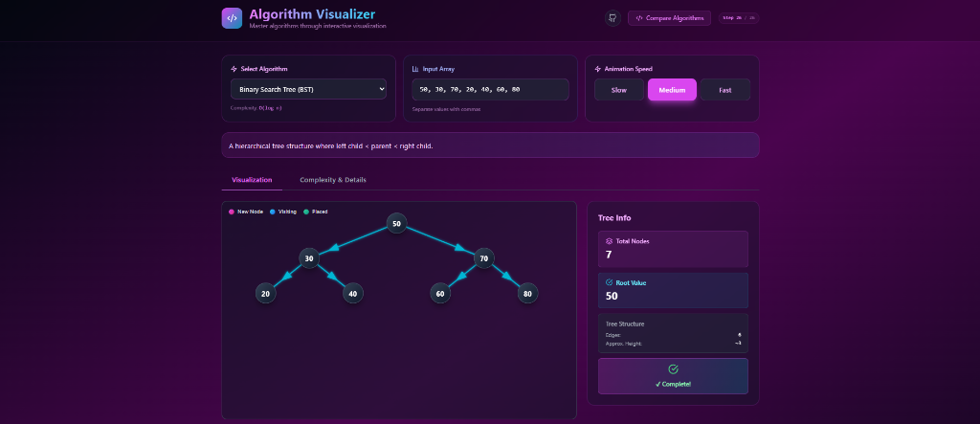The image size is (980, 424).
Task: Click the Compare Algorithms button
Action: 669,18
